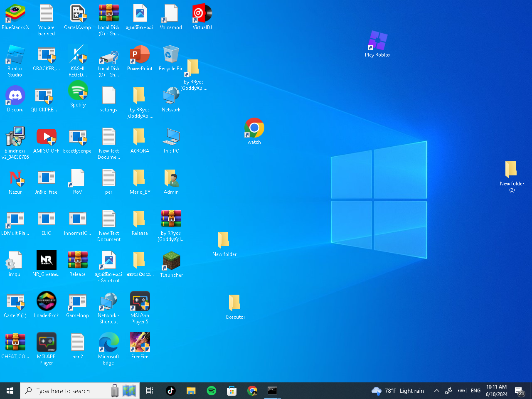532x399 pixels.
Task: Select the QUICKPRE application icon
Action: point(44,100)
